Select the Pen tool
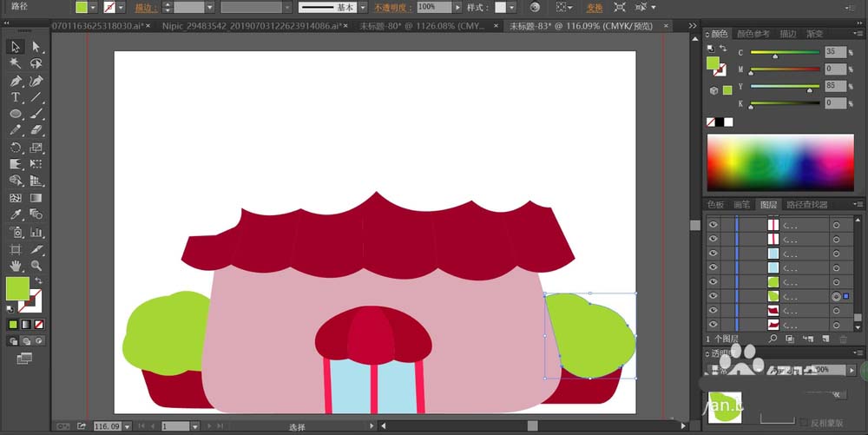This screenshot has height=435, width=868. pos(16,81)
